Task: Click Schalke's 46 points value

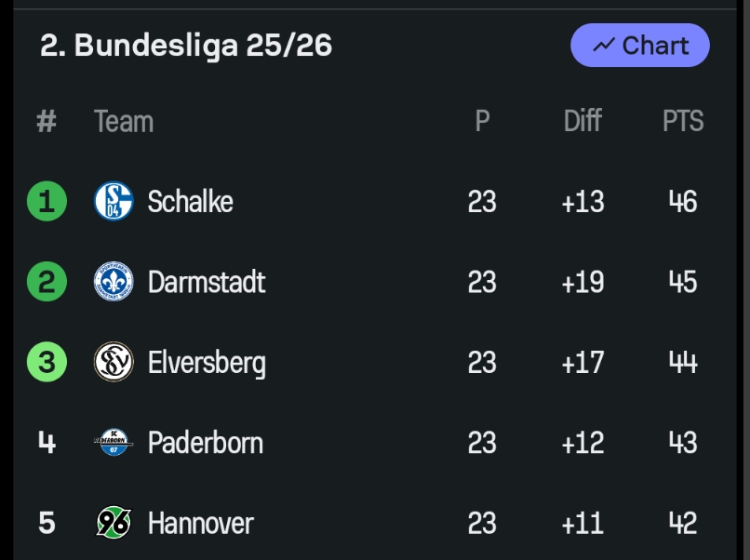Action: [683, 201]
